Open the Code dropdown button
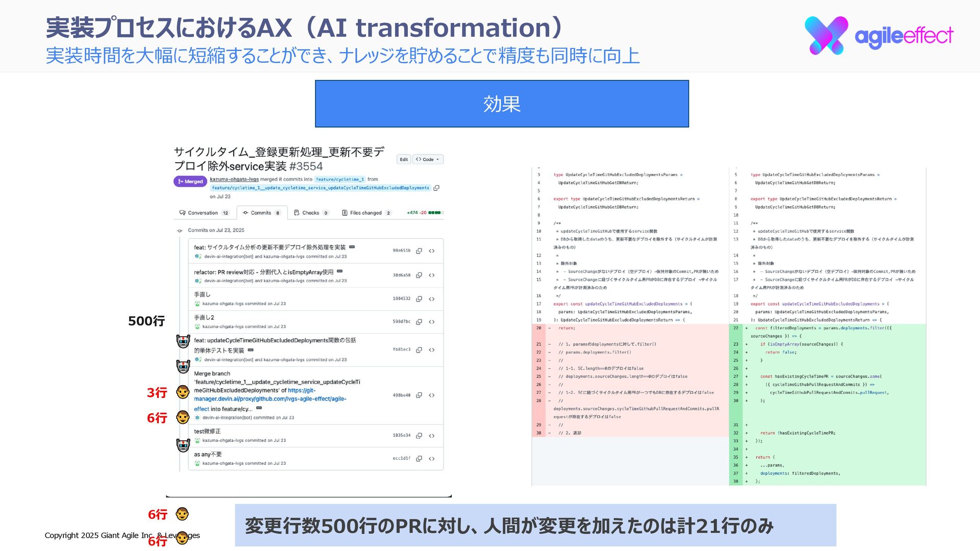Screen dimensions: 980x551 (428, 160)
